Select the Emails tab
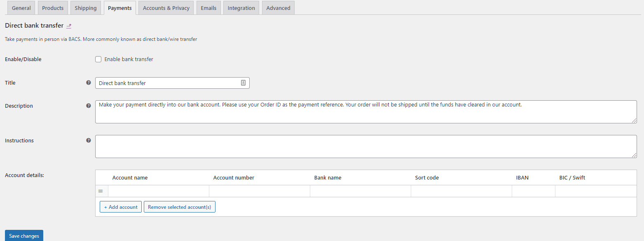This screenshot has height=241, width=644. pyautogui.click(x=208, y=8)
